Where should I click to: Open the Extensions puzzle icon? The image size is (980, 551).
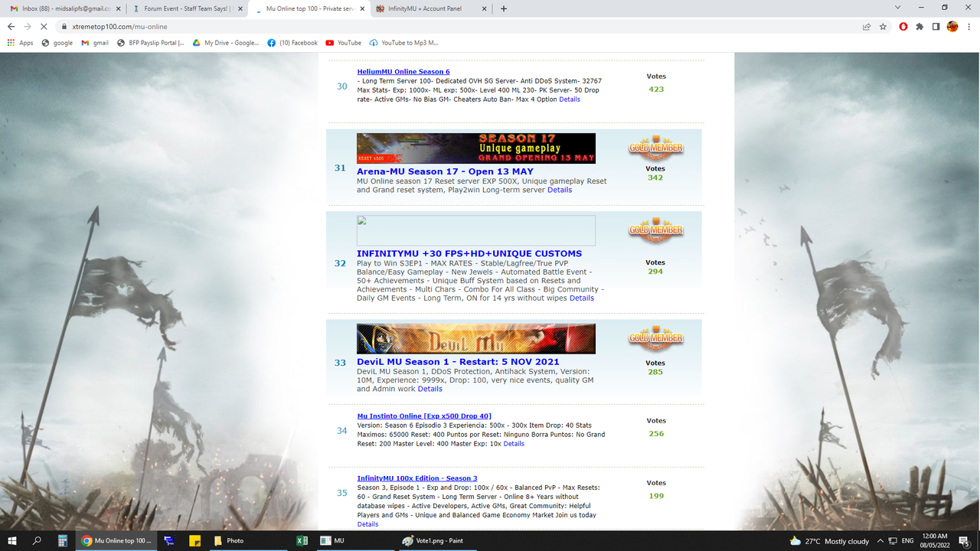(x=920, y=26)
